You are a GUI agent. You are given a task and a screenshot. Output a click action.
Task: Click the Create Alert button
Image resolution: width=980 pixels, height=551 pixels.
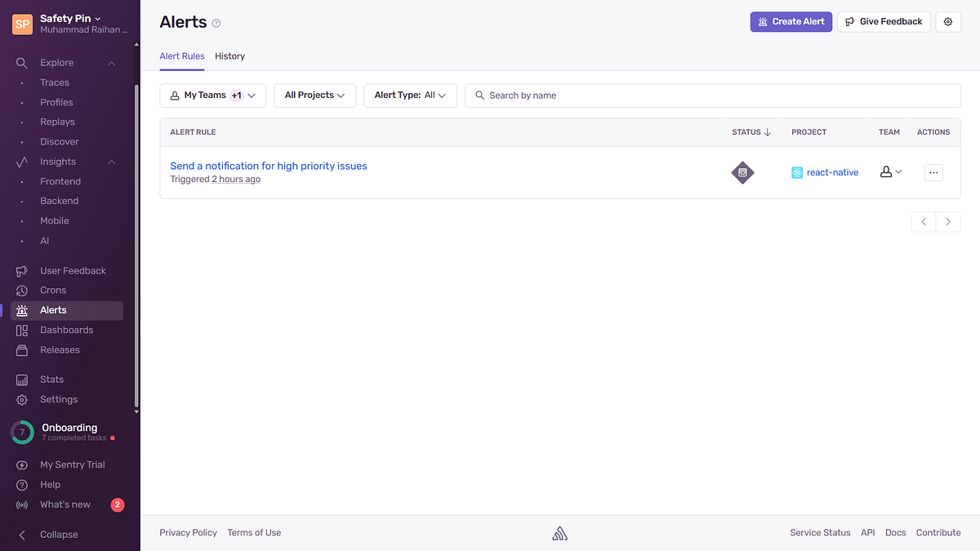tap(791, 22)
